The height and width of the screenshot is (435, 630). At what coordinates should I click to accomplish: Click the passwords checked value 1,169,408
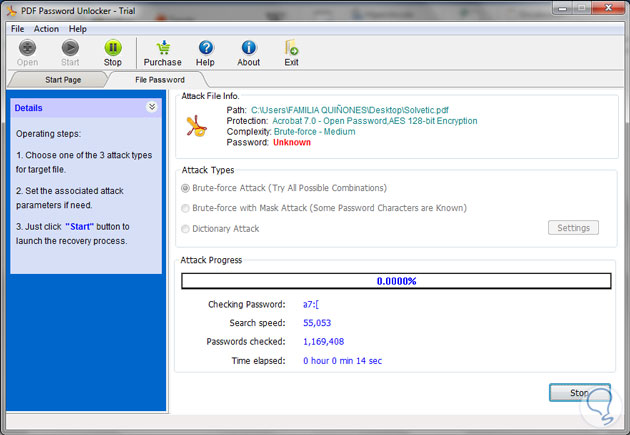coord(323,342)
